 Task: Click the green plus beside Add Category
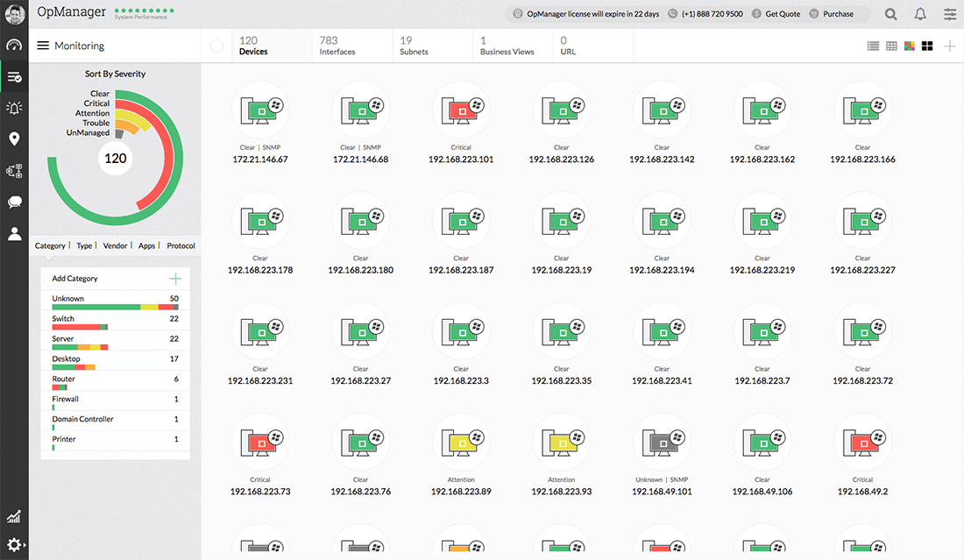click(175, 279)
